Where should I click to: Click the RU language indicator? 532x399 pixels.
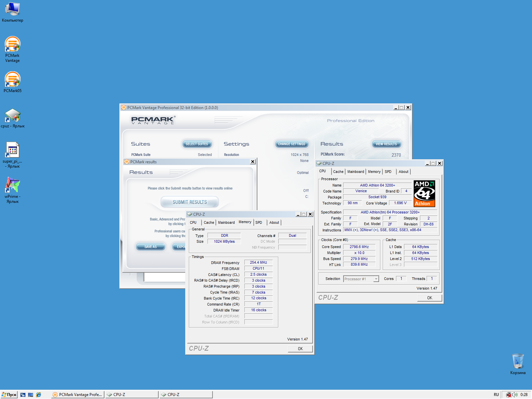click(496, 395)
